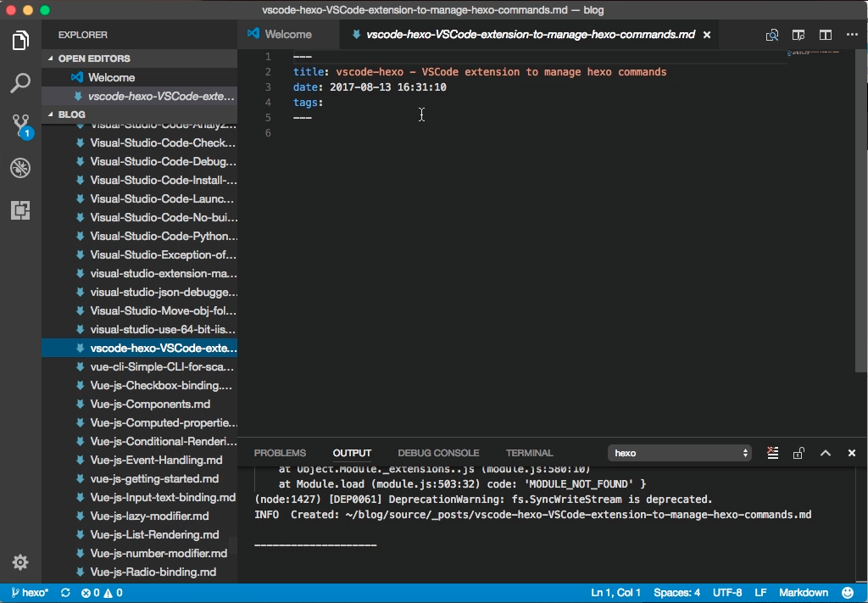
Task: Open the Manage gear menu
Action: pyautogui.click(x=20, y=562)
